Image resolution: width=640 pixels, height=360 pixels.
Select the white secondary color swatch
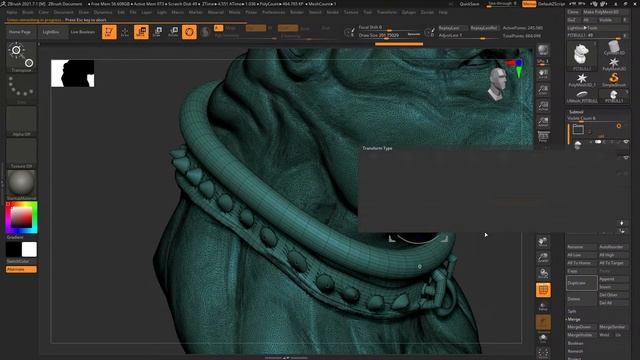[x=29, y=249]
